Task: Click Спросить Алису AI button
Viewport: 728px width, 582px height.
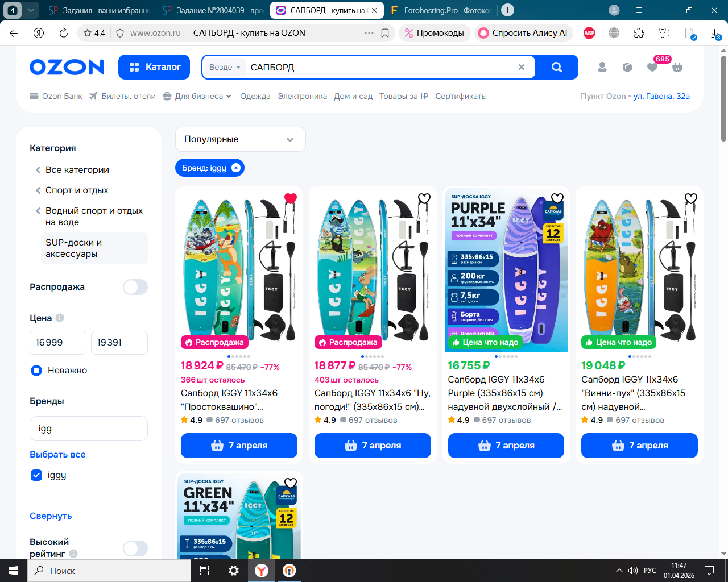Action: click(523, 33)
